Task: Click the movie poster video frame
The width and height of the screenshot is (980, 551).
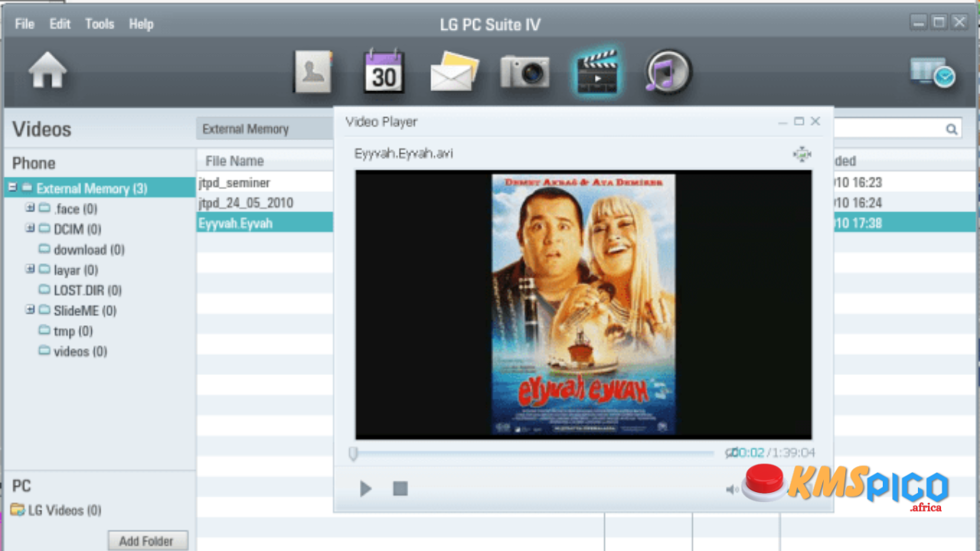Action: (x=583, y=305)
